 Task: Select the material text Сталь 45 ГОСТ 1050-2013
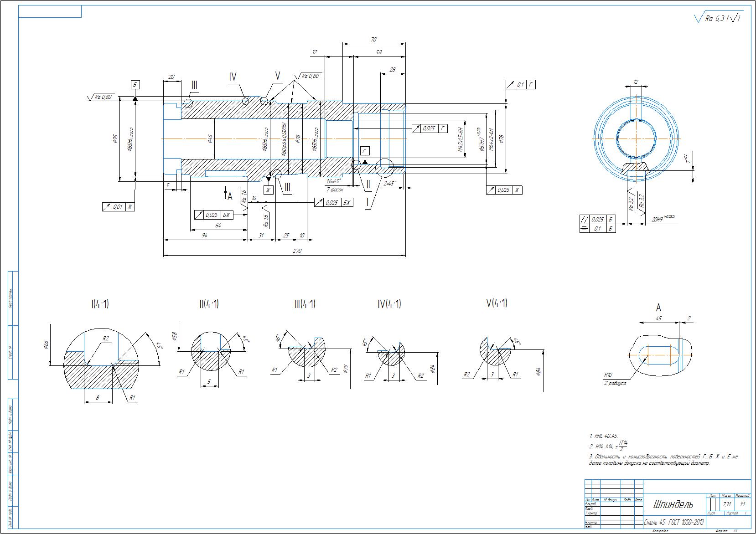tap(674, 522)
